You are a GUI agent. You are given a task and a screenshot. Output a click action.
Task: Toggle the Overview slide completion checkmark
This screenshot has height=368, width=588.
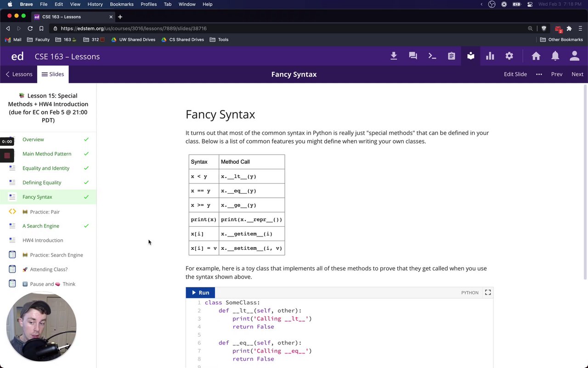coord(86,139)
